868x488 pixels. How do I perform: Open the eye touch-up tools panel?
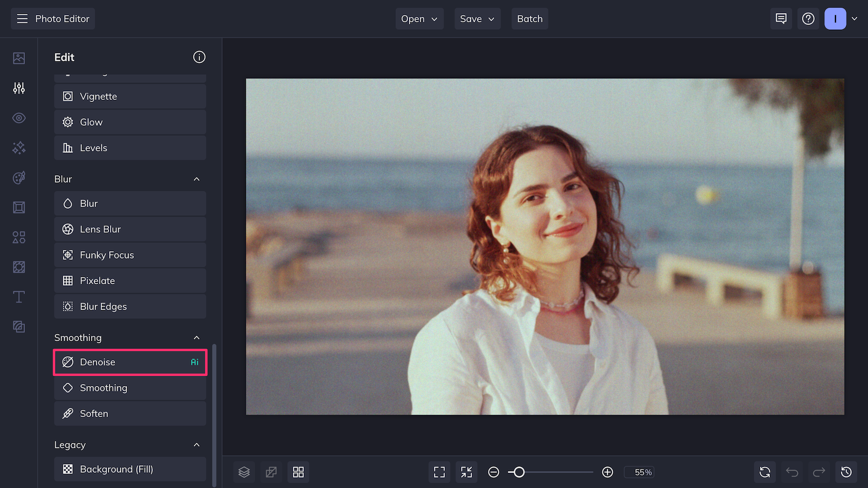tap(18, 118)
